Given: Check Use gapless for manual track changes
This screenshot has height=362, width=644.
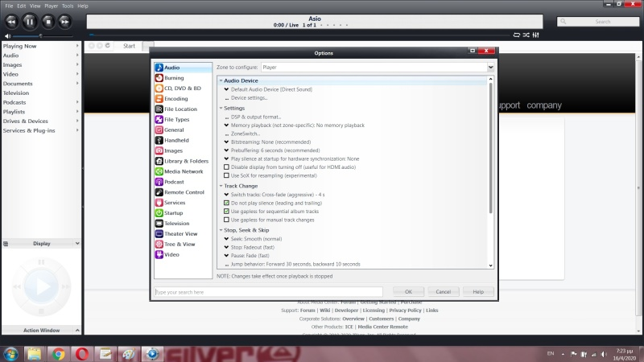Looking at the screenshot, I should click(x=226, y=220).
